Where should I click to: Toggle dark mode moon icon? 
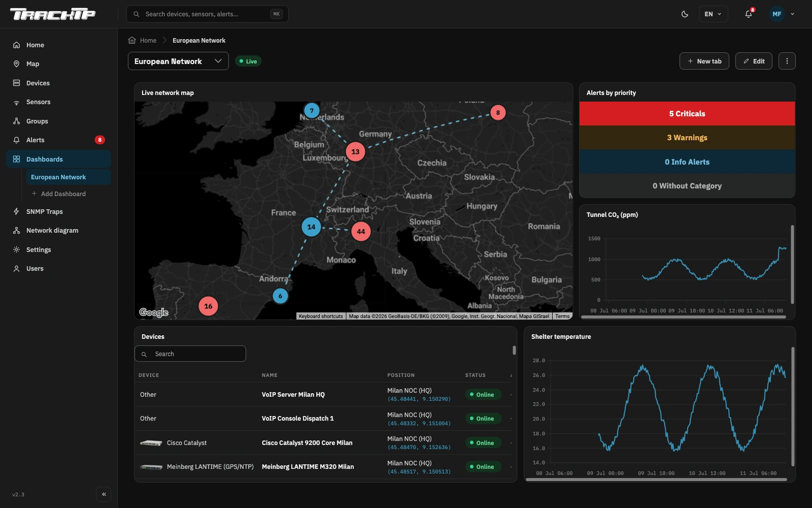[685, 14]
